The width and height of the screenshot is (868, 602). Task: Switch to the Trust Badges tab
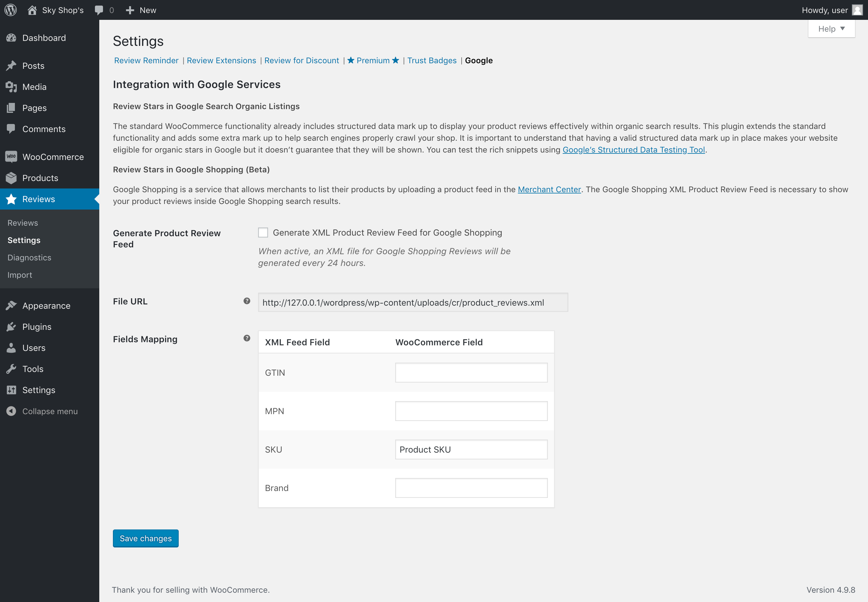432,60
